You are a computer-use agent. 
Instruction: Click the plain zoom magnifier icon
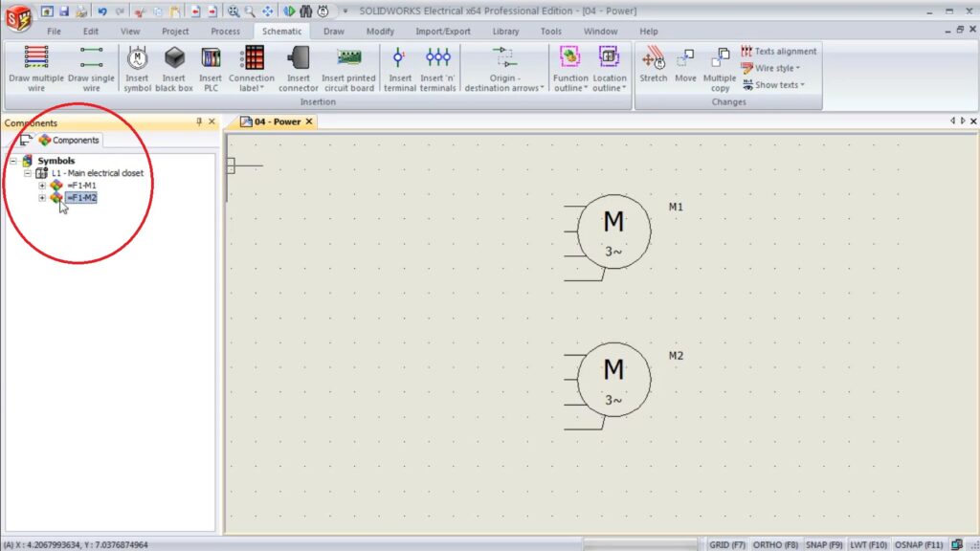click(x=250, y=11)
